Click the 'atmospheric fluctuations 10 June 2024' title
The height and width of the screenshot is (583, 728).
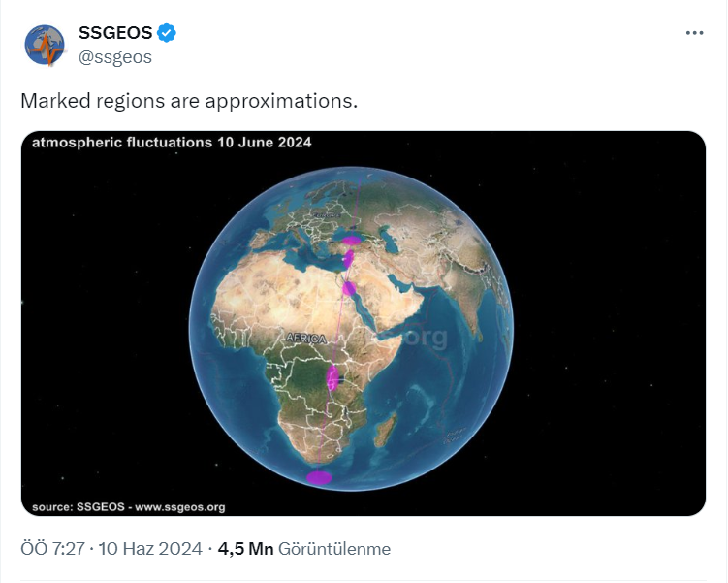click(x=172, y=143)
